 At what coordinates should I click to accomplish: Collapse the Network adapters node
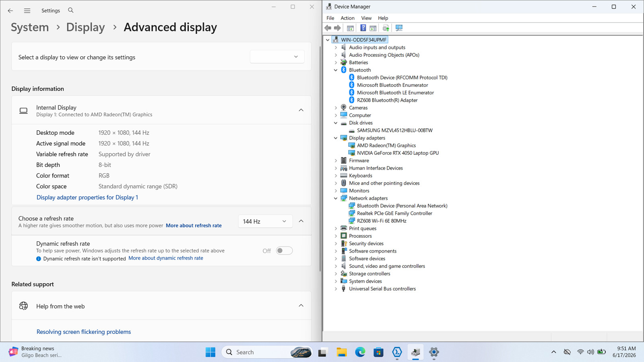pyautogui.click(x=336, y=198)
